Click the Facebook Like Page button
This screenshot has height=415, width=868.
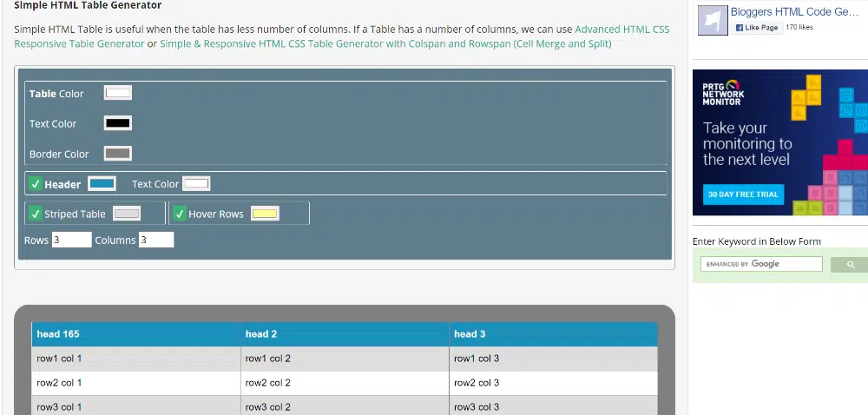pyautogui.click(x=755, y=28)
